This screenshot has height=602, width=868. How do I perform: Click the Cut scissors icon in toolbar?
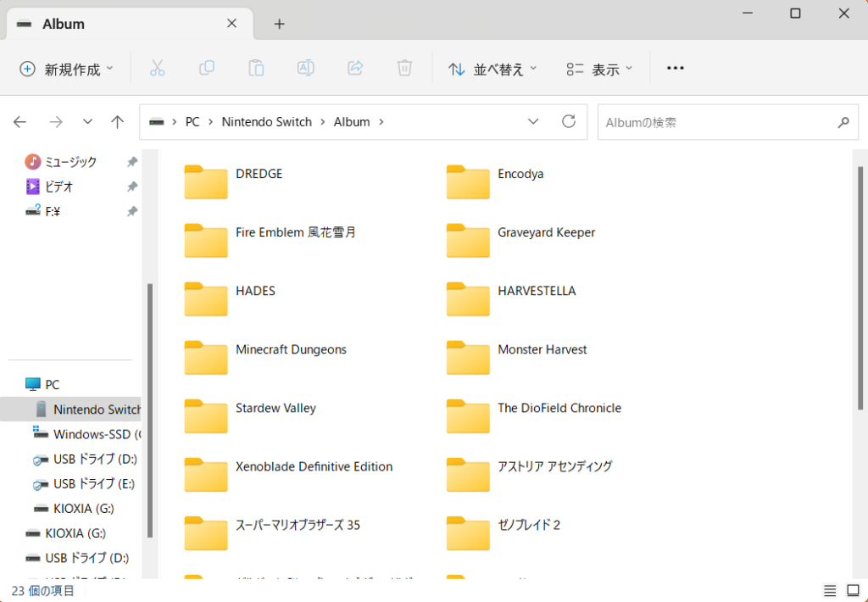point(157,69)
